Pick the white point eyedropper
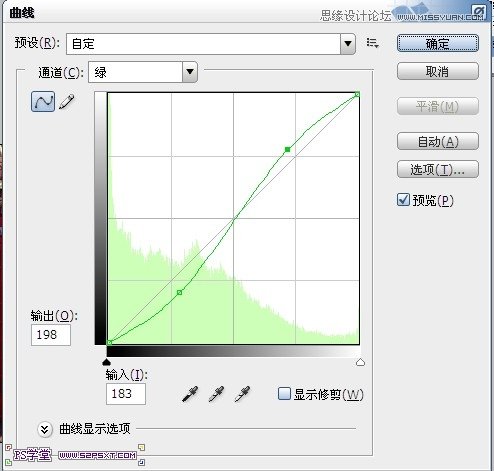This screenshot has width=494, height=471. (x=242, y=394)
